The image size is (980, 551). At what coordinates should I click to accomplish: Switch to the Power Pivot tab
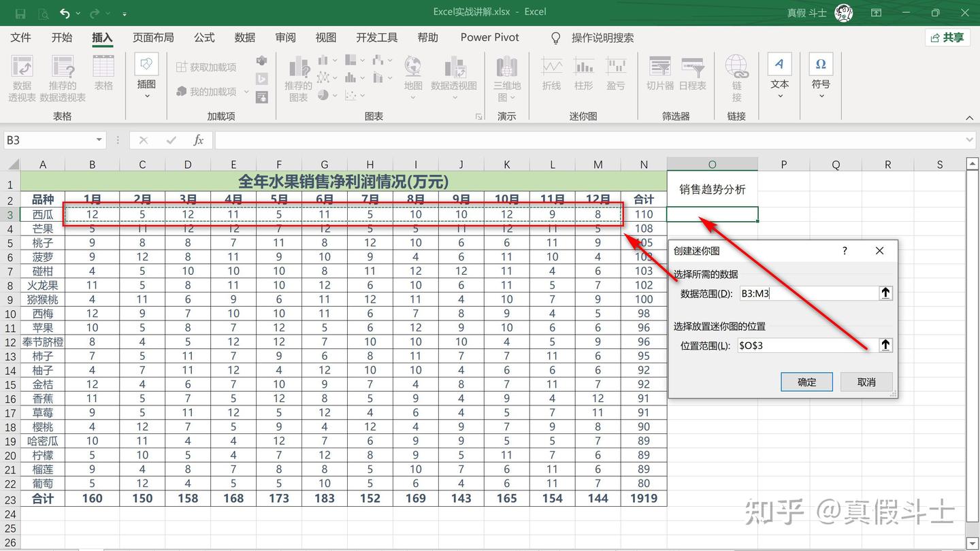pyautogui.click(x=489, y=37)
